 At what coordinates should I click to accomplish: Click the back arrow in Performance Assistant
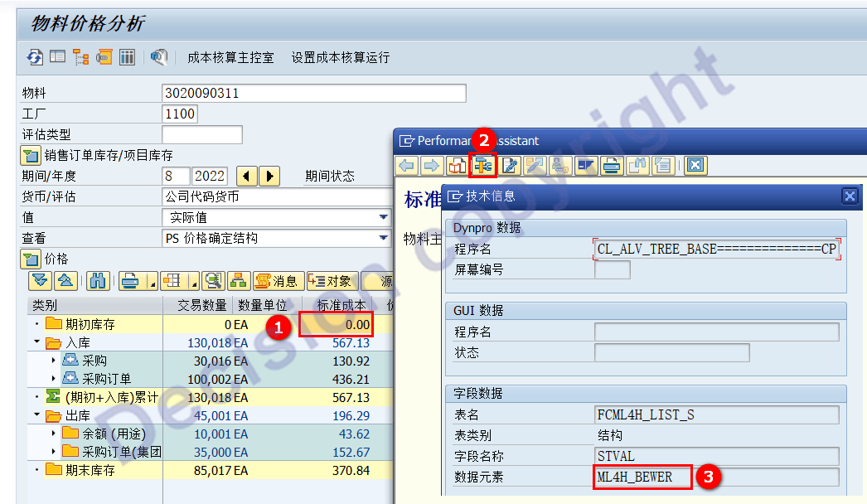[x=406, y=165]
